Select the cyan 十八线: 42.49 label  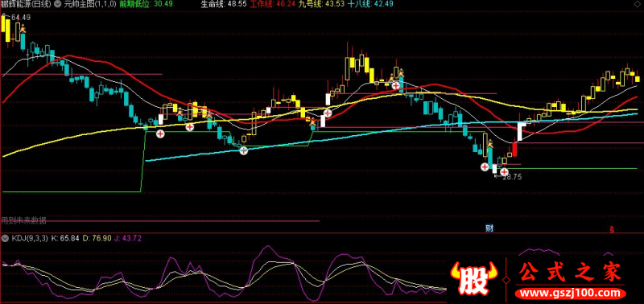[369, 4]
